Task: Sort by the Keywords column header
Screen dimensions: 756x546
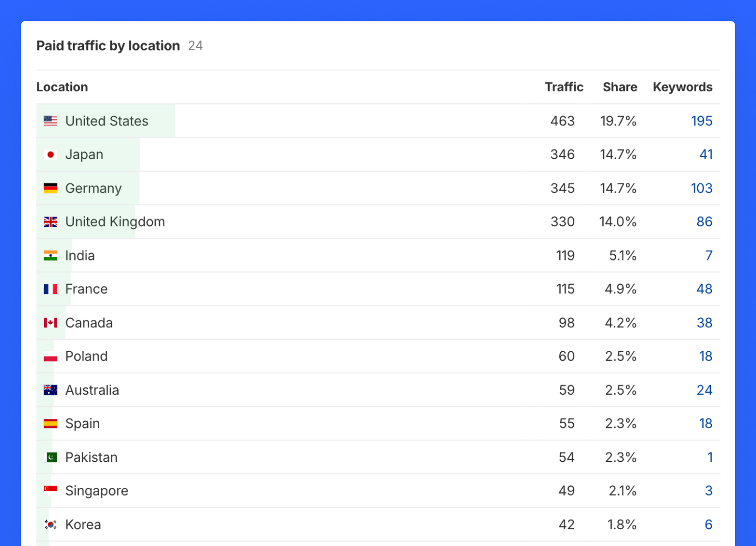Action: pos(682,87)
